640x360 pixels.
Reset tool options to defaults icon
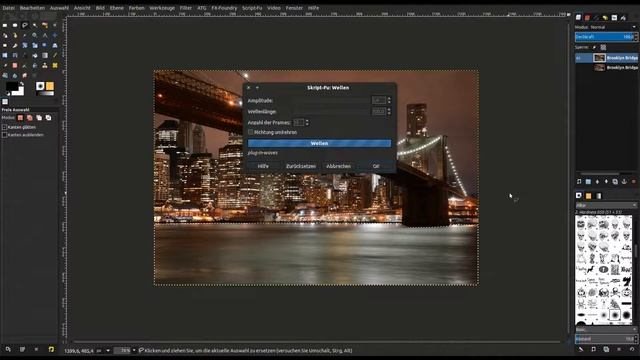(x=51, y=349)
